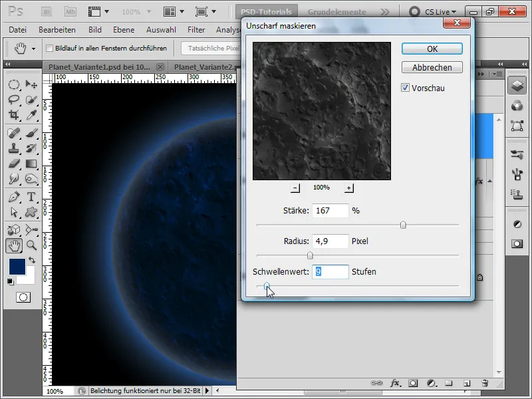The height and width of the screenshot is (399, 532).
Task: Select the 3D Object Rotate tool
Action: [x=13, y=230]
